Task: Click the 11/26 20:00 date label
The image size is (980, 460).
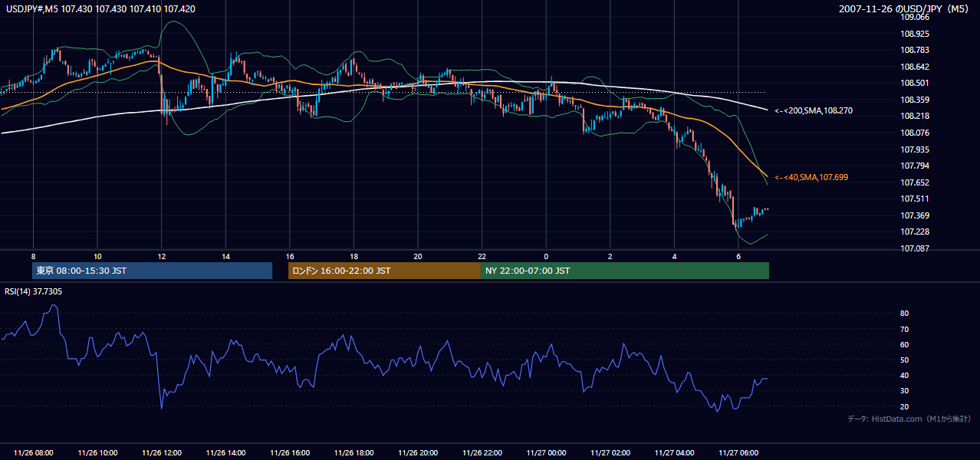Action: pyautogui.click(x=417, y=453)
